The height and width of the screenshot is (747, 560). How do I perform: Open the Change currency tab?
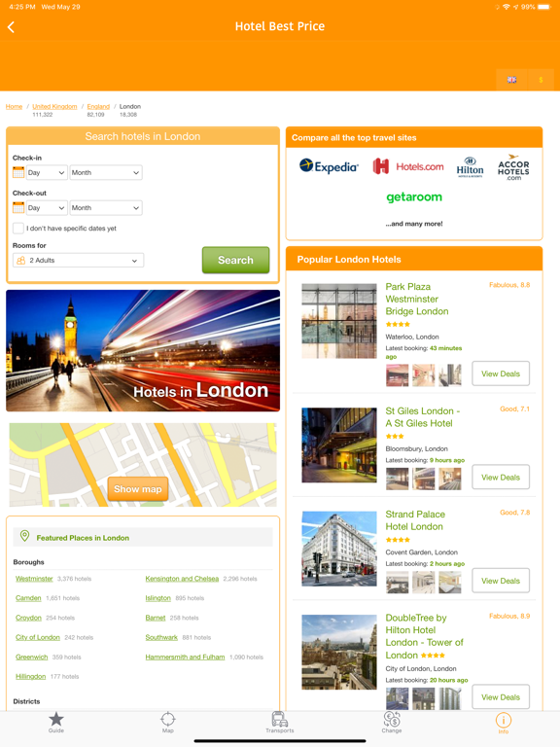[392, 723]
